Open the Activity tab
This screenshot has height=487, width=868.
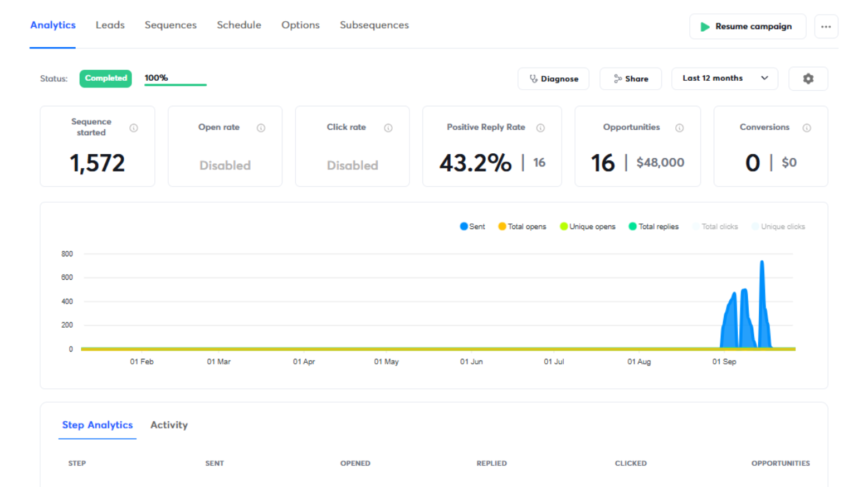pyautogui.click(x=168, y=425)
